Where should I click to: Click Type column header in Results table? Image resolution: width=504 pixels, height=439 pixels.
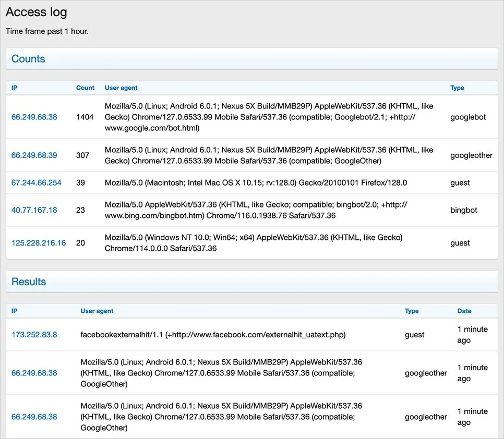(x=412, y=311)
